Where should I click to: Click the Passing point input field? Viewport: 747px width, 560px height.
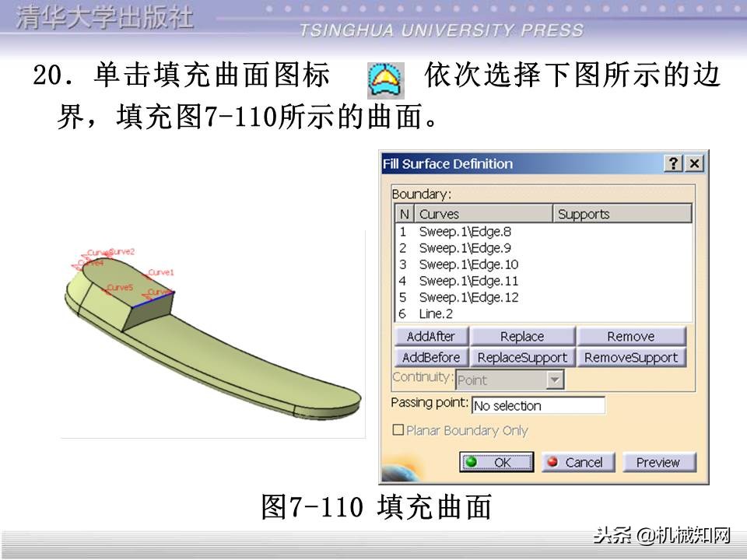click(538, 405)
